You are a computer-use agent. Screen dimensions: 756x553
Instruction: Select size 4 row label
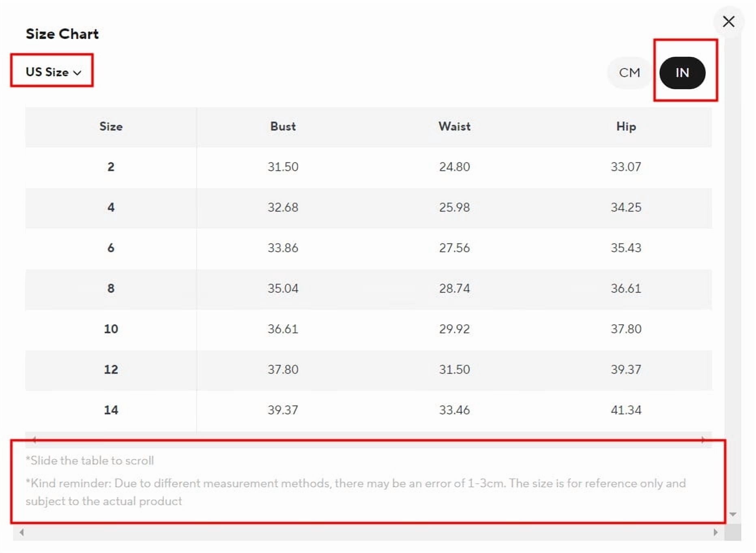111,207
